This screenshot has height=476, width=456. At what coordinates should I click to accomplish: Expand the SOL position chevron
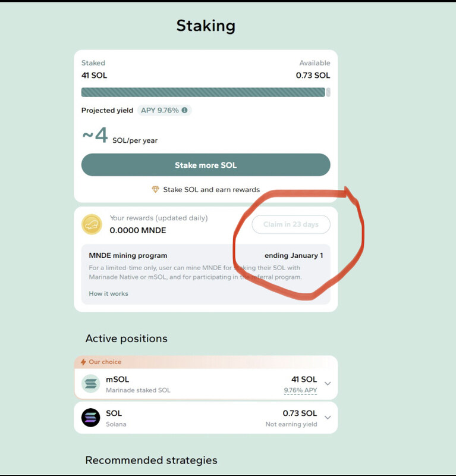coord(328,418)
